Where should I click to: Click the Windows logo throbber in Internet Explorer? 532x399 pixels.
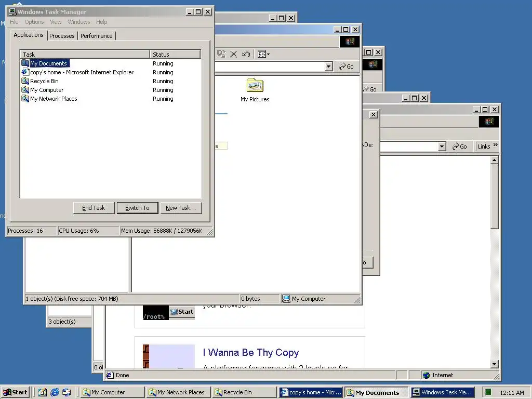click(x=488, y=122)
